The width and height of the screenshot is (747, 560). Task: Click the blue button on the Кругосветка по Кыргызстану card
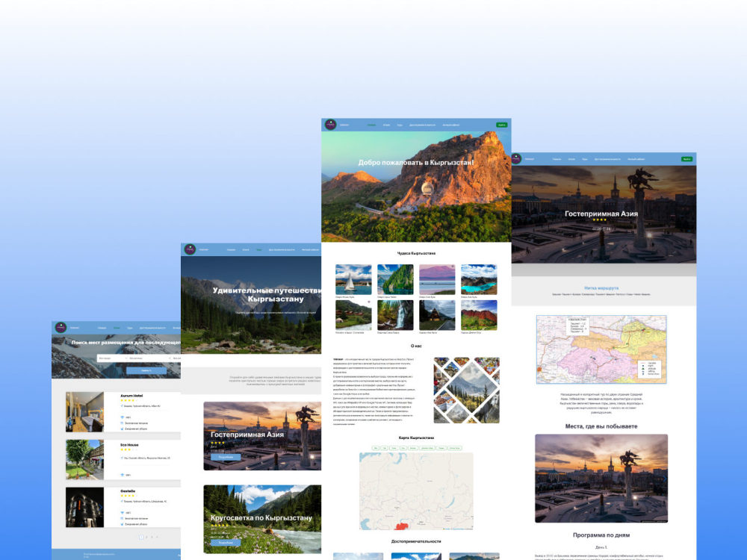click(x=226, y=543)
